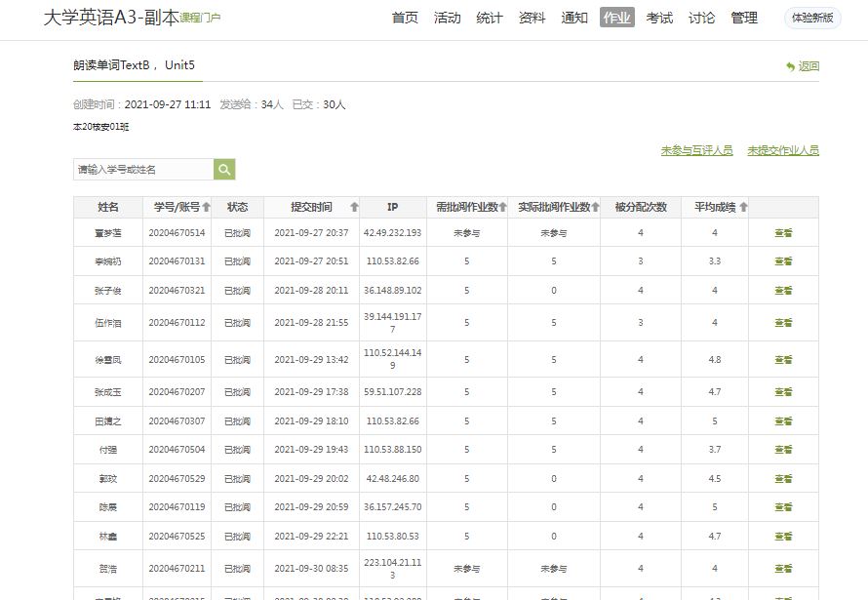The image size is (868, 600).
Task: Sort by 提交时间 column arrow
Action: coord(354,207)
